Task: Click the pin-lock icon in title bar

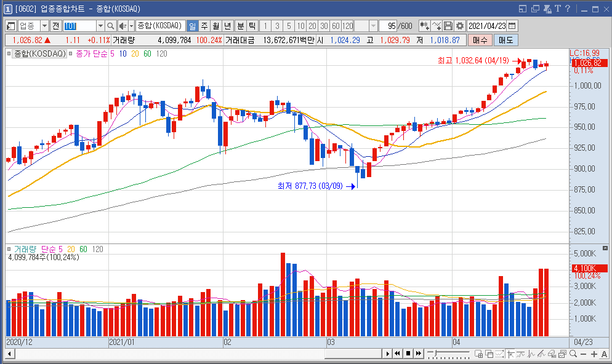Action: pos(547,9)
